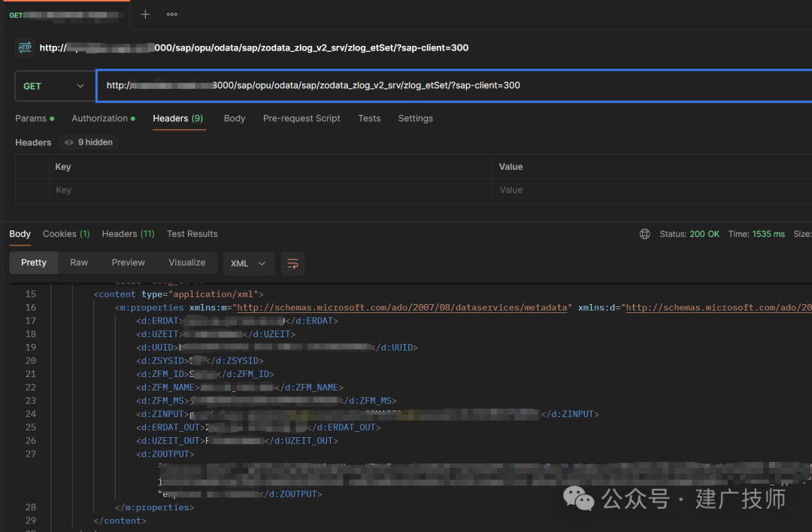Image resolution: width=812 pixels, height=532 pixels.
Task: Toggle line wrap icon in response toolbar
Action: tap(292, 263)
